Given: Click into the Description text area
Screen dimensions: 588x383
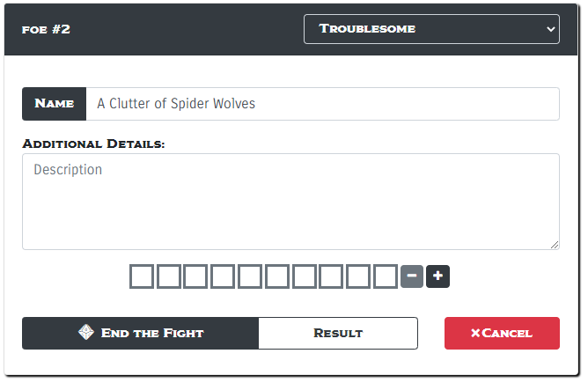Looking at the screenshot, I should click(290, 201).
